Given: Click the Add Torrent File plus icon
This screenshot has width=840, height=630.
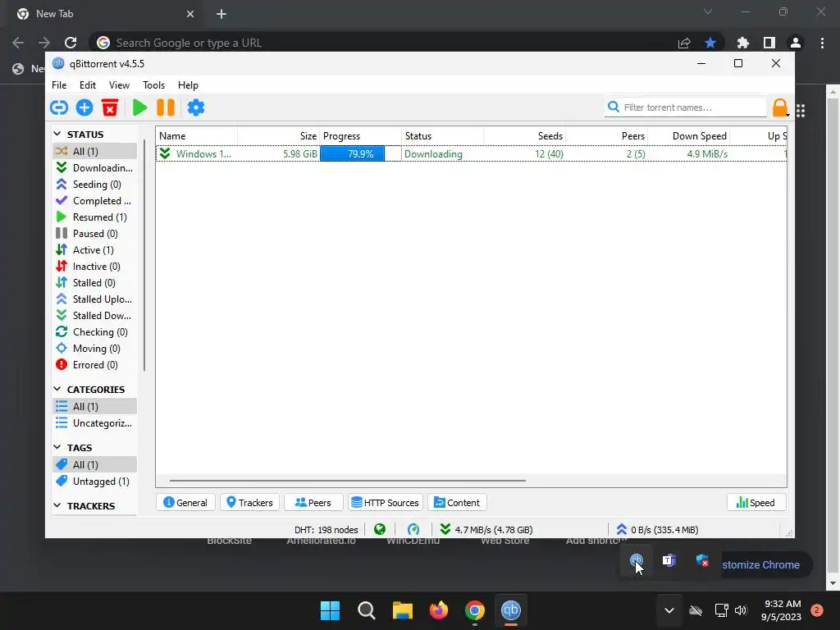Looking at the screenshot, I should coord(84,107).
